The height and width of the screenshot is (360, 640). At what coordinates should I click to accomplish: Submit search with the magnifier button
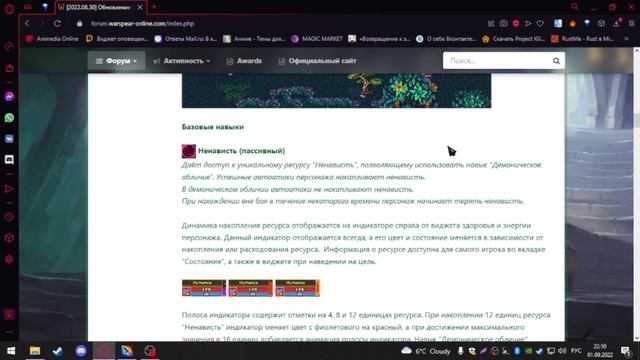tap(556, 61)
